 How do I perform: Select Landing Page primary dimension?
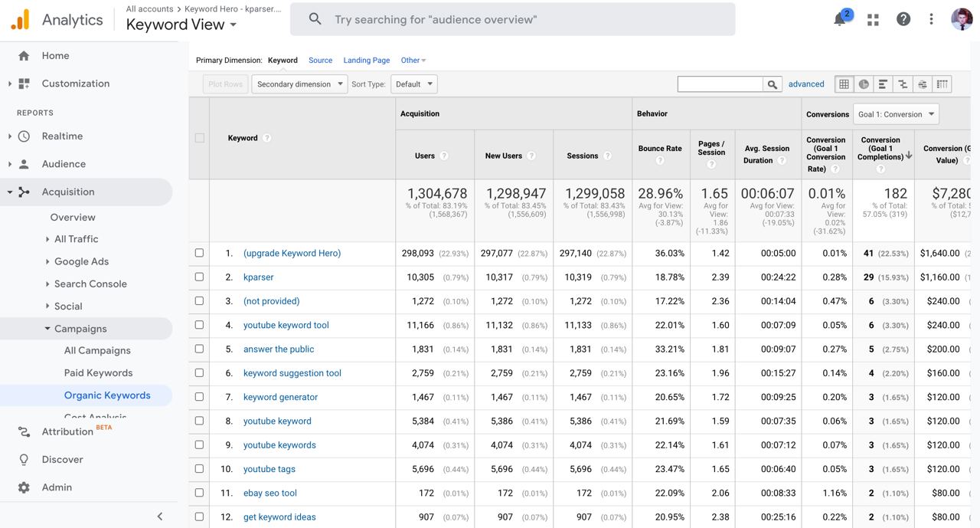[x=366, y=60]
